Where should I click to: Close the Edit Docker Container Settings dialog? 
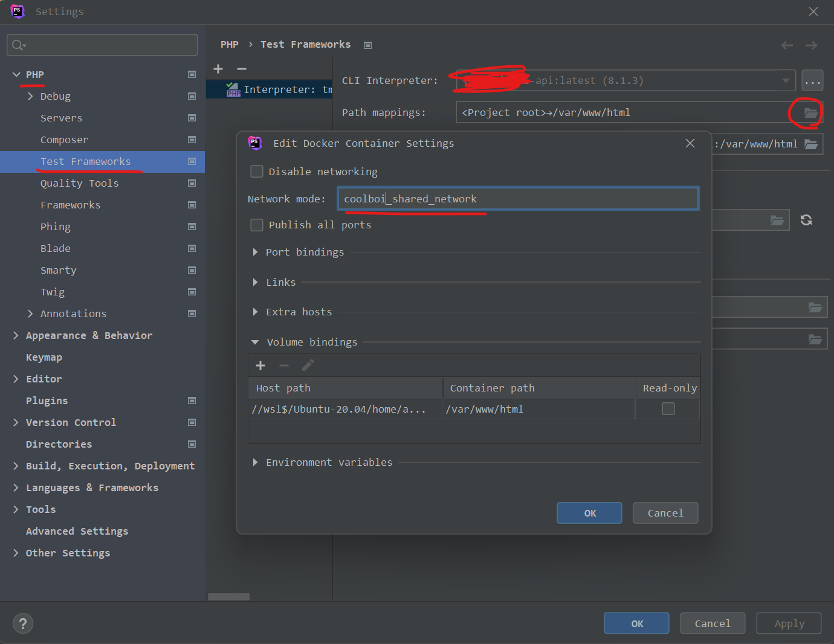click(690, 143)
